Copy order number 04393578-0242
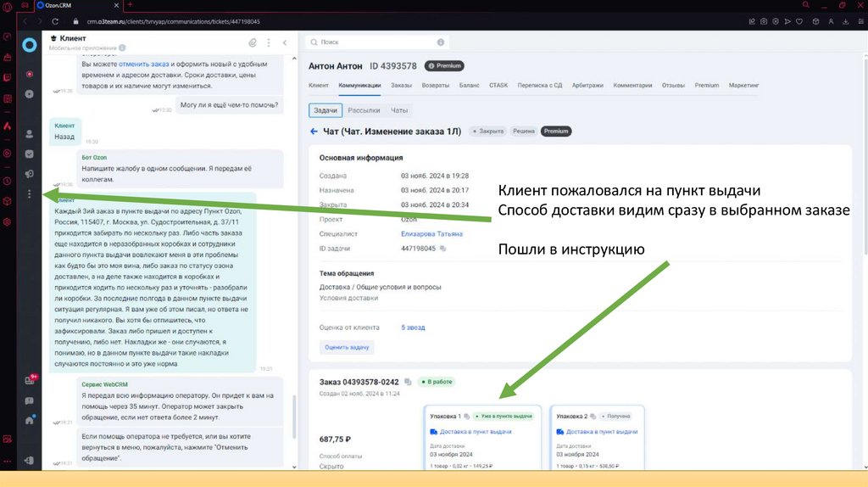 [x=408, y=382]
